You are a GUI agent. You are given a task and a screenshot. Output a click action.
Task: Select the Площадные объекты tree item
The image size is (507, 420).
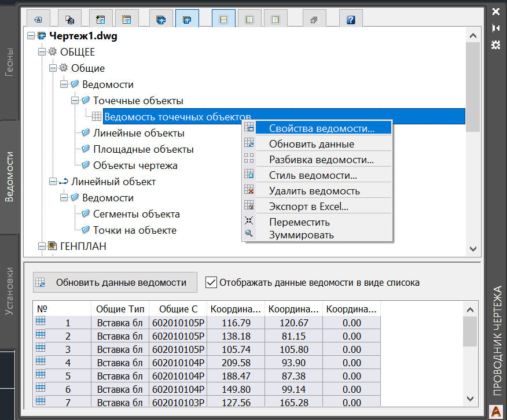click(143, 149)
